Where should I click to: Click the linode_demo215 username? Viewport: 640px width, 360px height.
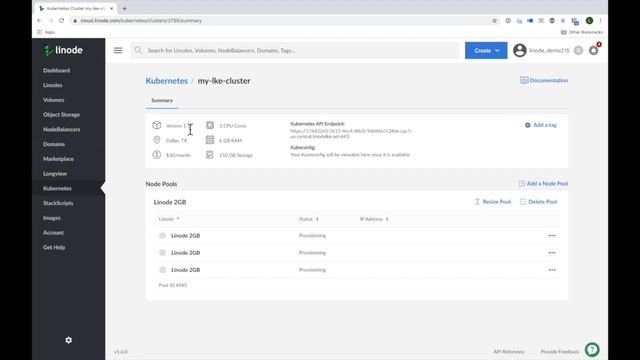click(549, 50)
